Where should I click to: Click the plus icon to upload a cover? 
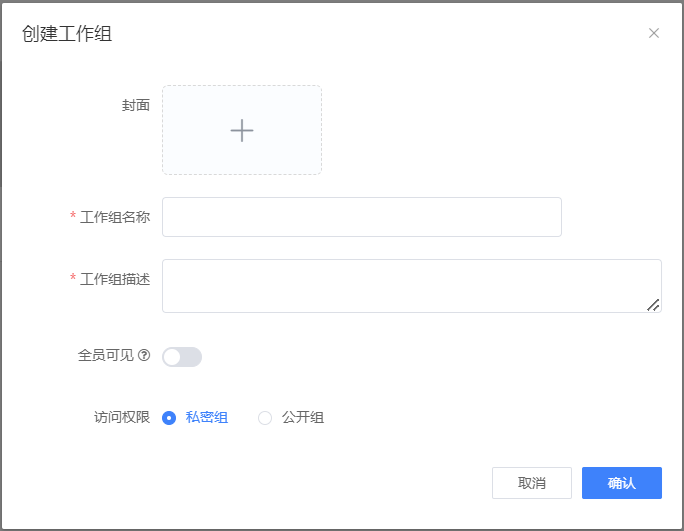[242, 130]
